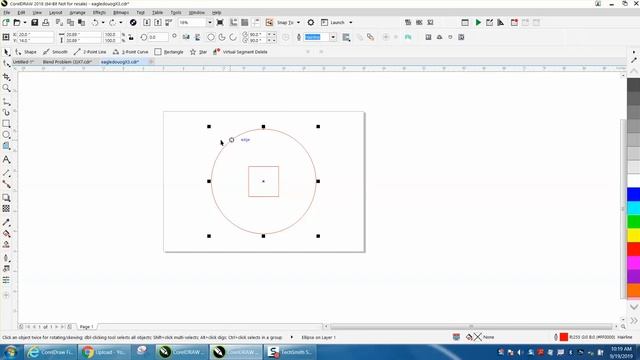Open the zoom level dropdown
640x360 pixels.
pyautogui.click(x=210, y=22)
